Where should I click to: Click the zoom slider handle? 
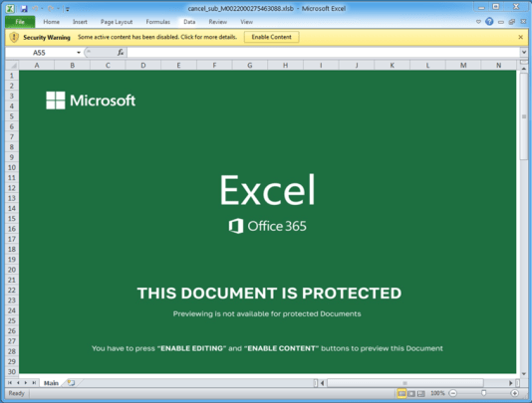483,393
